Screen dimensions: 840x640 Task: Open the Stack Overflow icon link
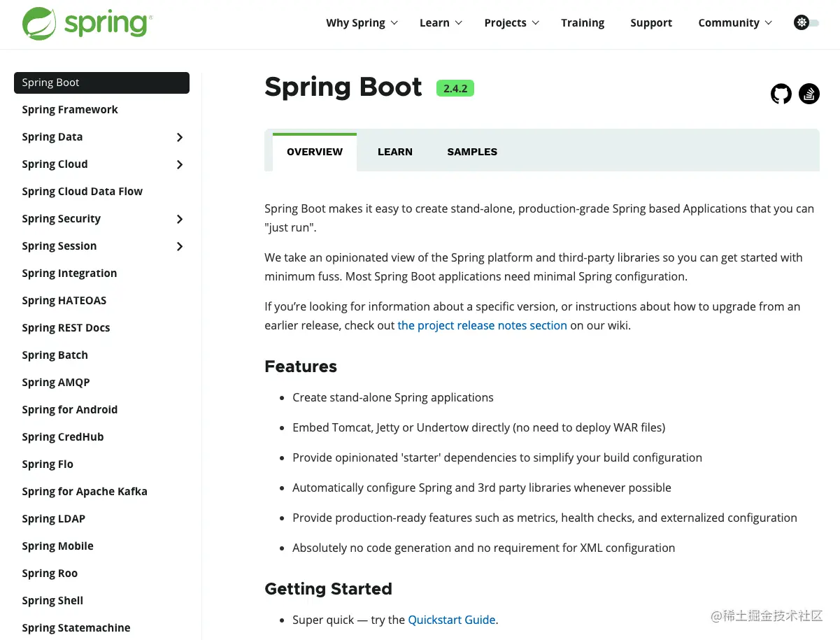point(809,93)
